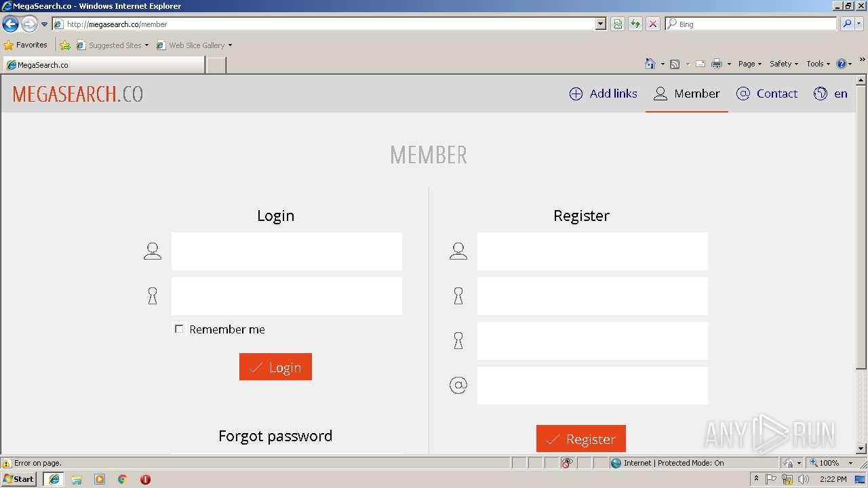This screenshot has height=488, width=868.
Task: Click the Read mail icon
Action: pyautogui.click(x=701, y=64)
